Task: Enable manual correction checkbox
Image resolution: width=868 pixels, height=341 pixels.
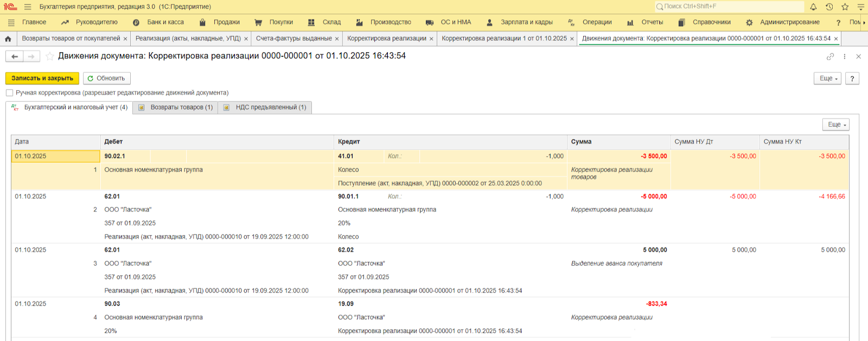Action: pyautogui.click(x=9, y=93)
